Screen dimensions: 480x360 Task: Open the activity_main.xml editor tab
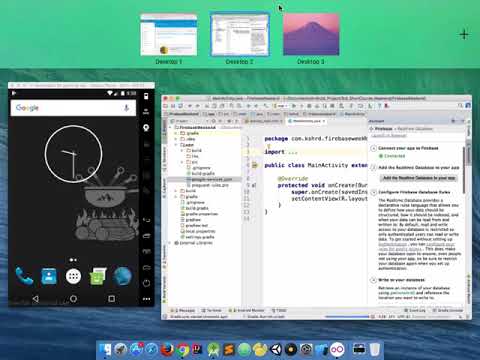point(265,121)
